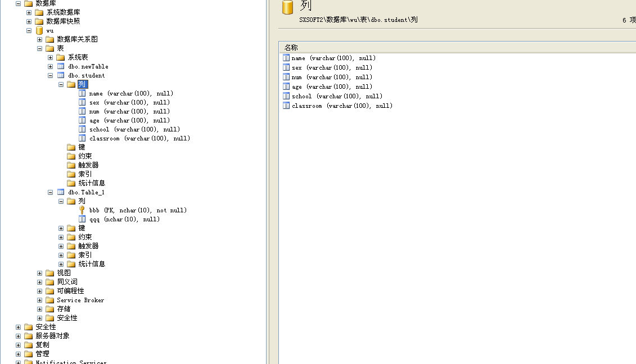Select 'classroom (varchar(100), null)' in details list

pos(342,106)
